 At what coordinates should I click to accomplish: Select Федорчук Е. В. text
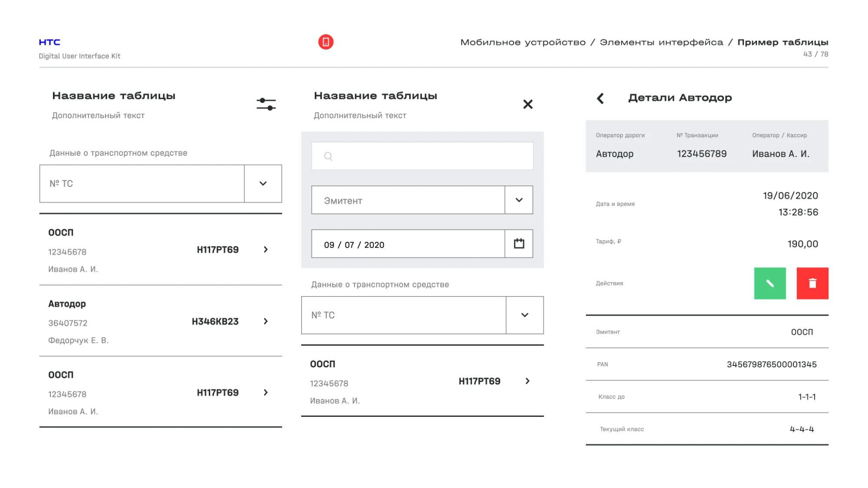pos(79,340)
